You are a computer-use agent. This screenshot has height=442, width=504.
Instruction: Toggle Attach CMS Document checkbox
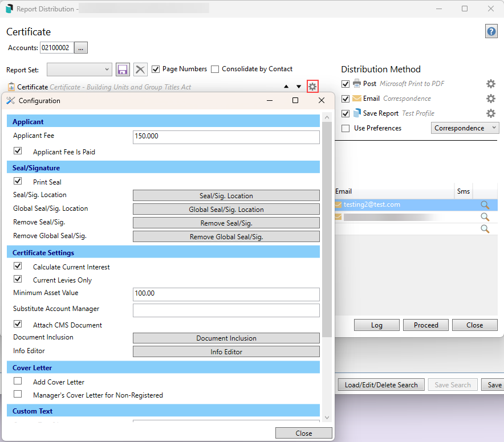[x=18, y=324]
